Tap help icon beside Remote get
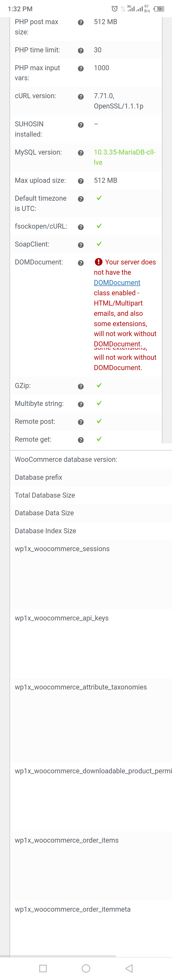172x980 pixels. click(81, 440)
